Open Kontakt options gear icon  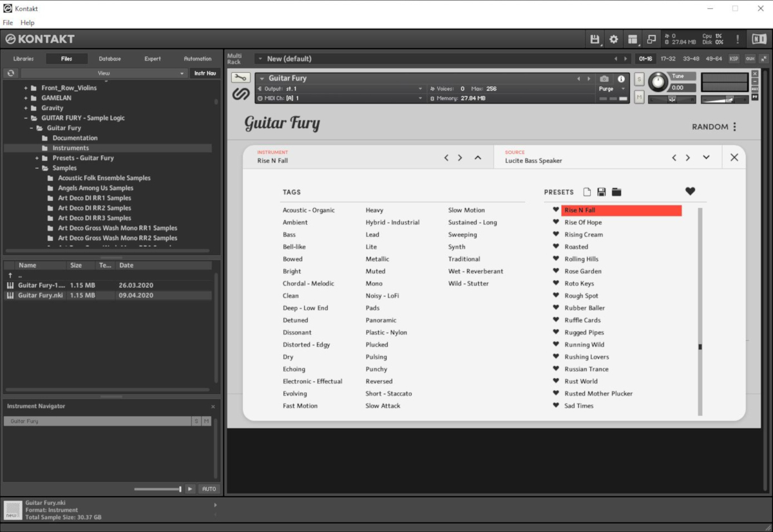pyautogui.click(x=614, y=39)
